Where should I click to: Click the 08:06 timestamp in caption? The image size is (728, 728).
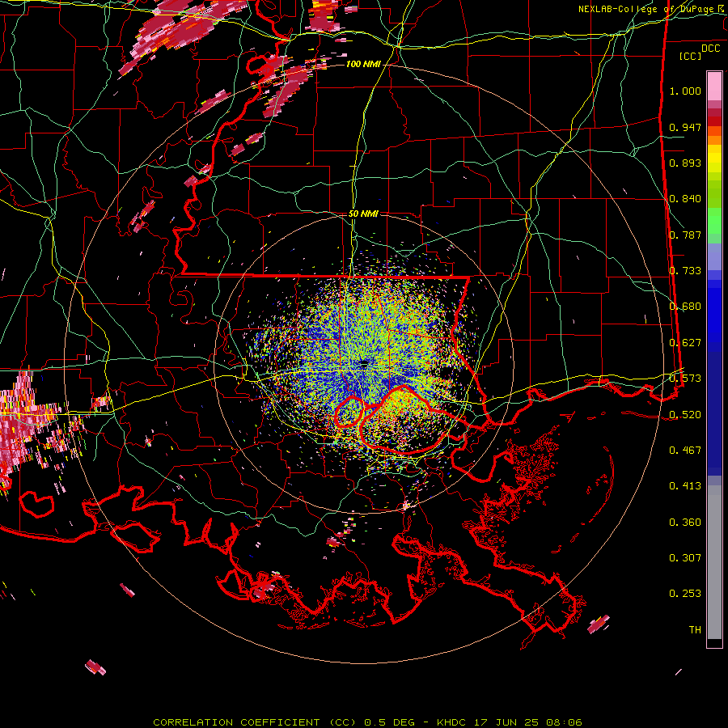click(564, 722)
